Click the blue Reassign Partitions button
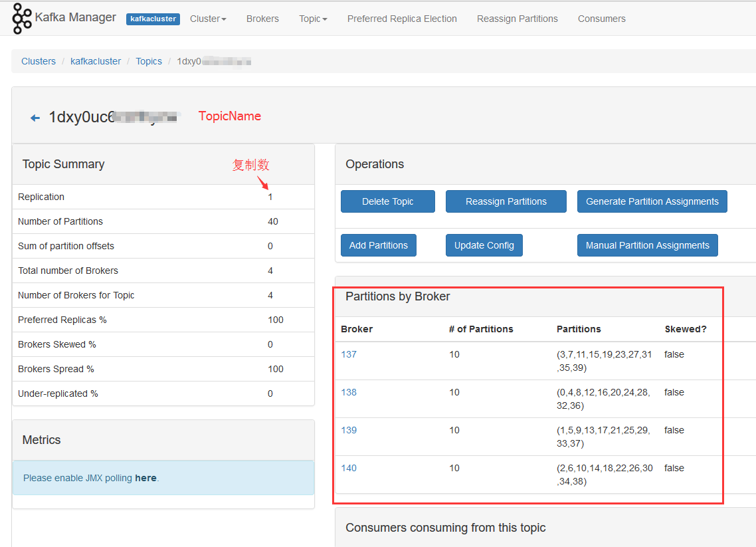Viewport: 756px width, 547px height. click(506, 201)
